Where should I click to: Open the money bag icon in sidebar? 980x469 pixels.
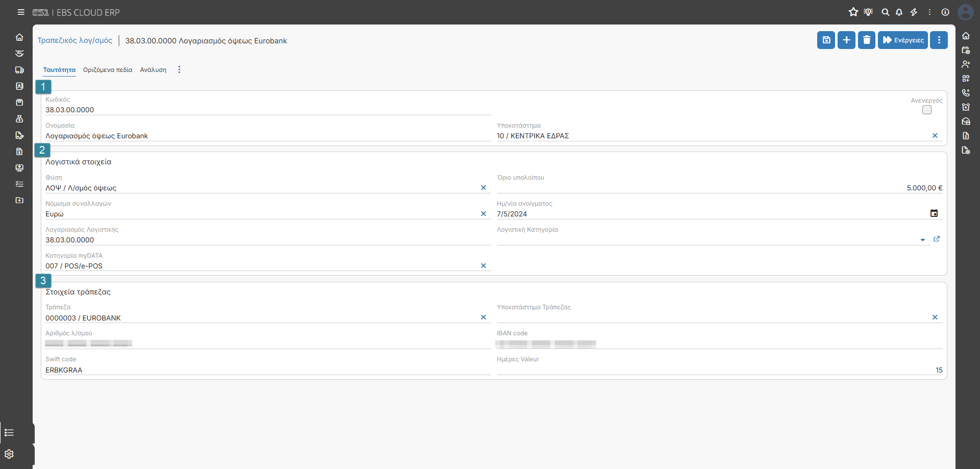coord(19,119)
